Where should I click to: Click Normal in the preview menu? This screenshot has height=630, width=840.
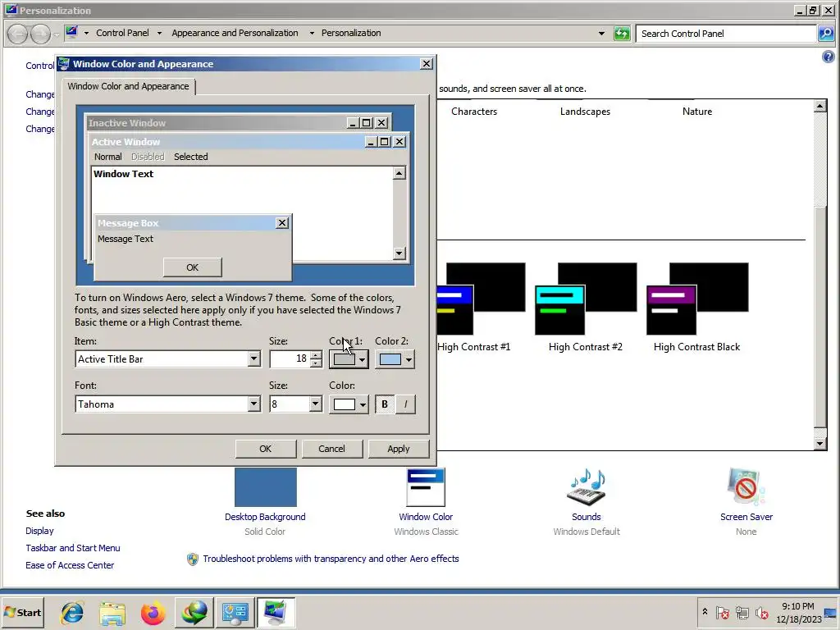(107, 157)
